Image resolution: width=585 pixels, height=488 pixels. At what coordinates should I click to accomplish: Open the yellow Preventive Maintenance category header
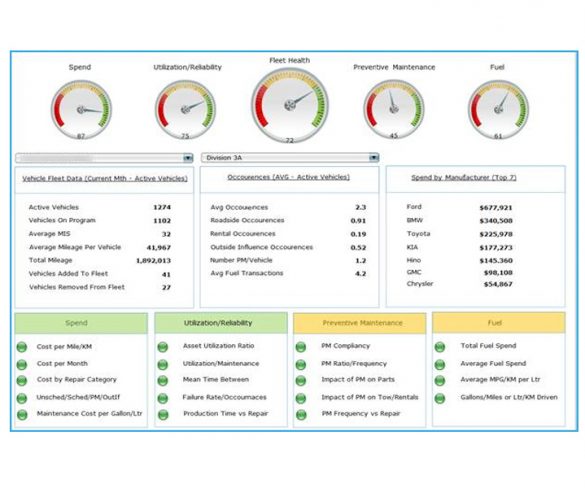(x=360, y=323)
